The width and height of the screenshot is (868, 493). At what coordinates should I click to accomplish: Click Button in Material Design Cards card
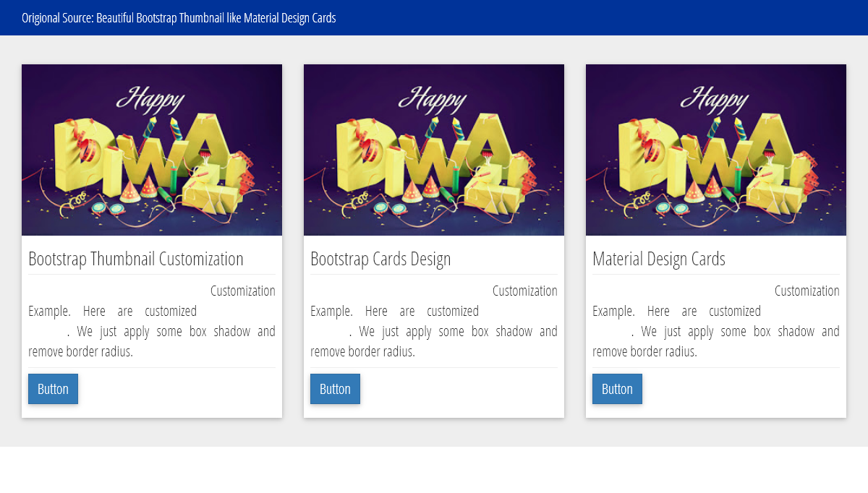617,389
